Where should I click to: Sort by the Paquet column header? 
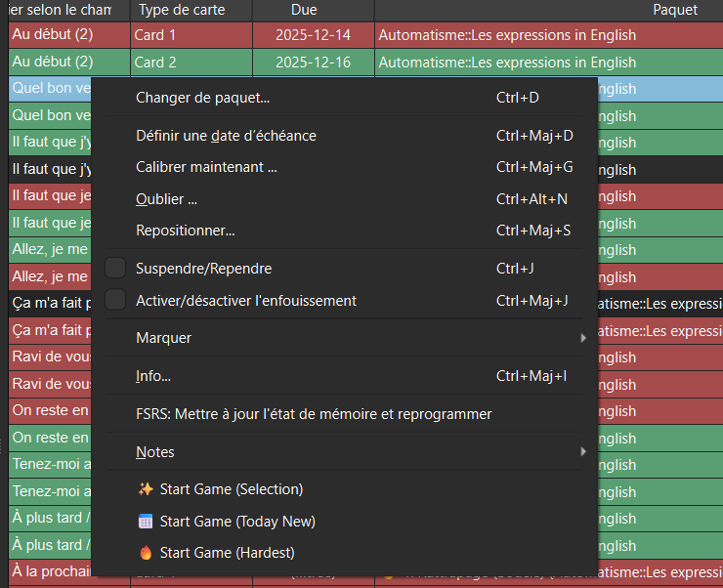[549, 10]
